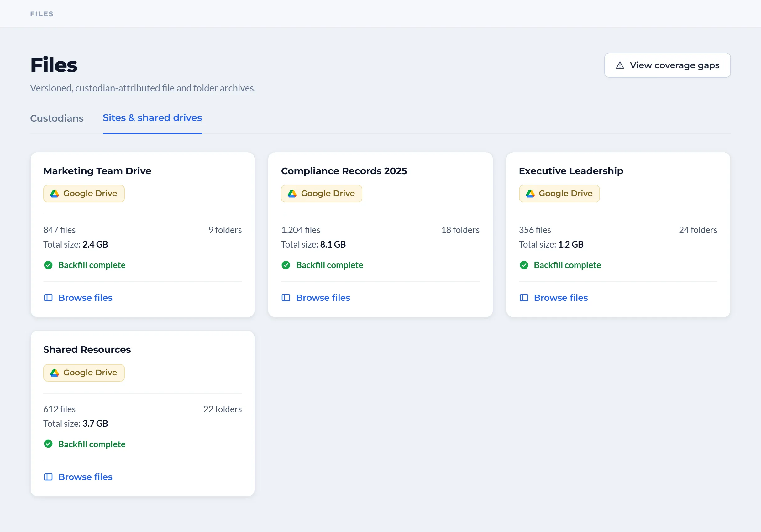The width and height of the screenshot is (761, 532).
Task: Click Total size 3.7 GB value
Action: coord(95,424)
